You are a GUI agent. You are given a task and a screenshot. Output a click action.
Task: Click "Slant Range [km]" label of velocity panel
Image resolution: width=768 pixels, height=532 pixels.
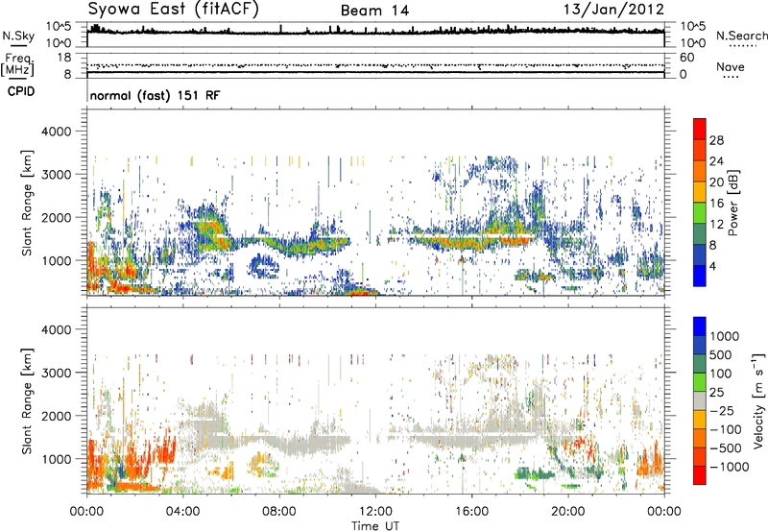click(x=27, y=401)
